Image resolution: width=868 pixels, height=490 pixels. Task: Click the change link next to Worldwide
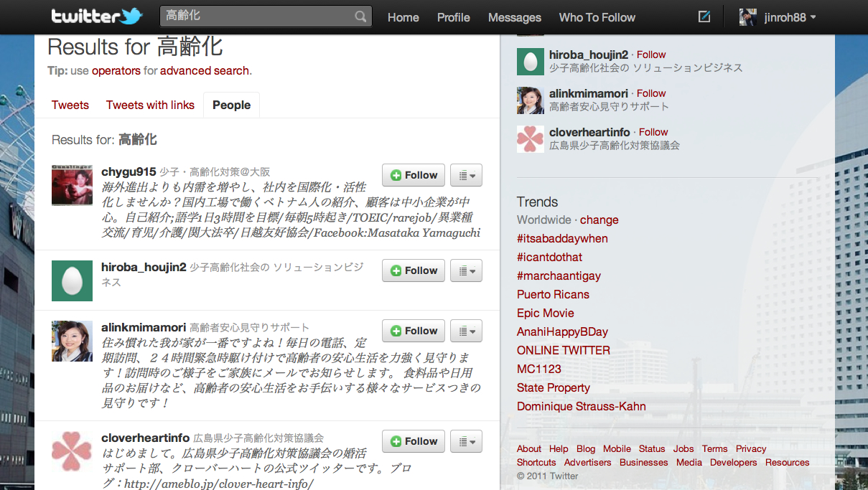click(x=599, y=220)
